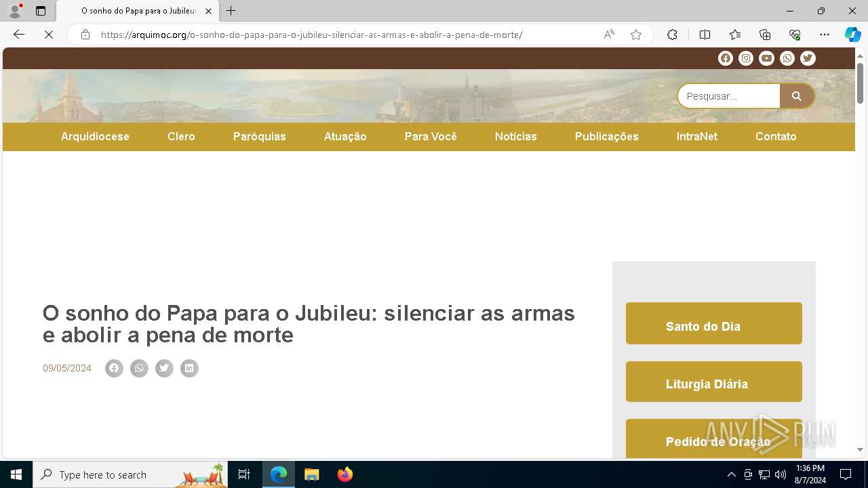Add this page to favorites with the star
Image resolution: width=868 pixels, height=488 pixels.
[x=636, y=35]
